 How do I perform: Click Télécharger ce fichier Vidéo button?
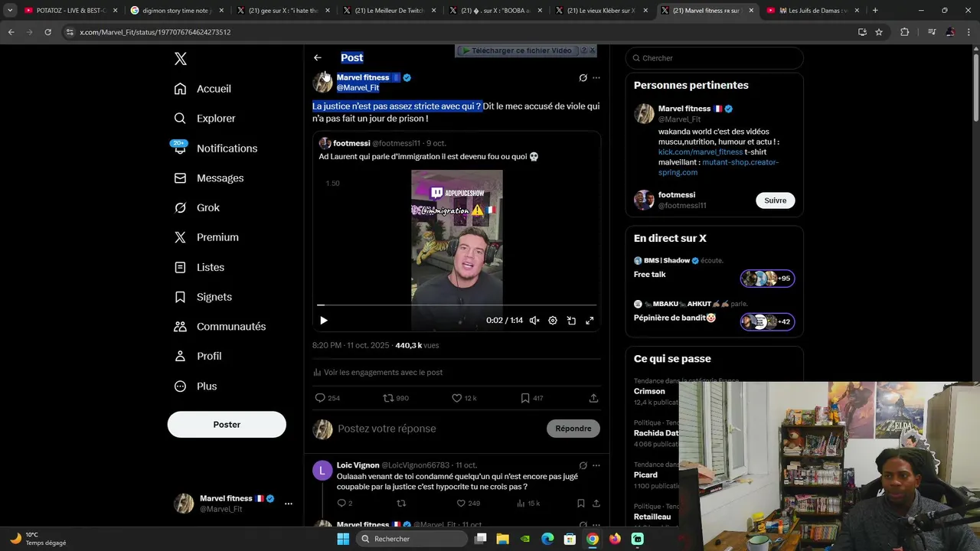coord(517,51)
